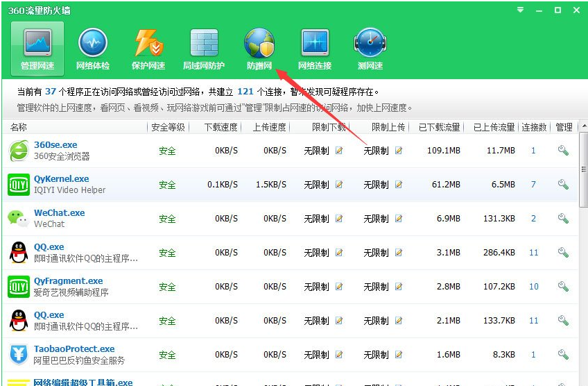588x386 pixels.
Task: Edit upload limit for QyFragment.exe
Action: (x=399, y=287)
